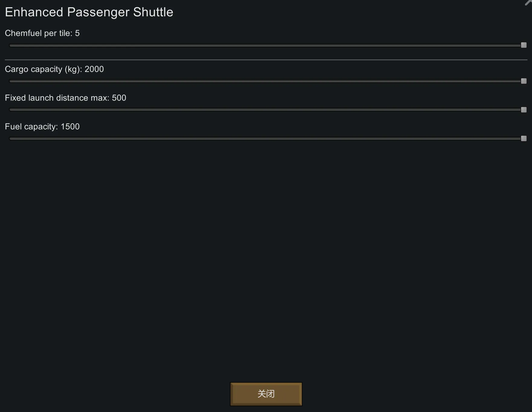Click the Chemfuel per tile slider handle
This screenshot has height=412, width=532.
pyautogui.click(x=524, y=45)
